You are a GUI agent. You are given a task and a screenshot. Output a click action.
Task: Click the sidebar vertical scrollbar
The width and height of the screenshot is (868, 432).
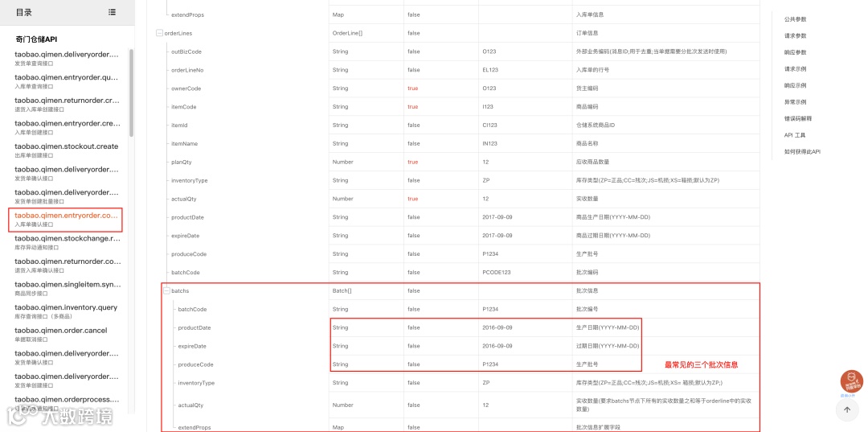[131, 93]
